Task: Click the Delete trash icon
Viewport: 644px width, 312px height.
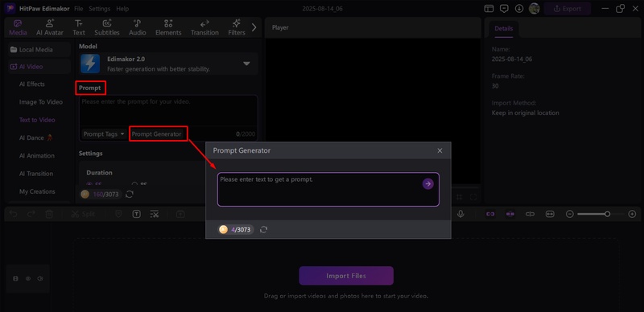Action: click(49, 214)
